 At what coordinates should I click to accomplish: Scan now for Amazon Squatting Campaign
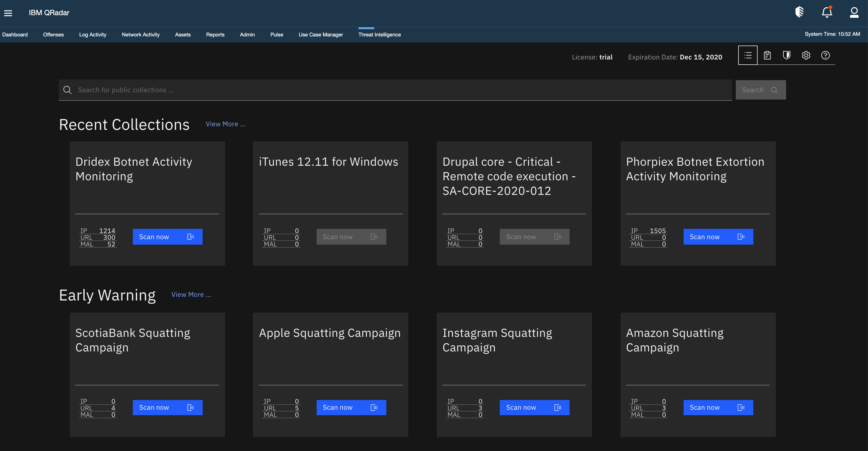coord(718,408)
